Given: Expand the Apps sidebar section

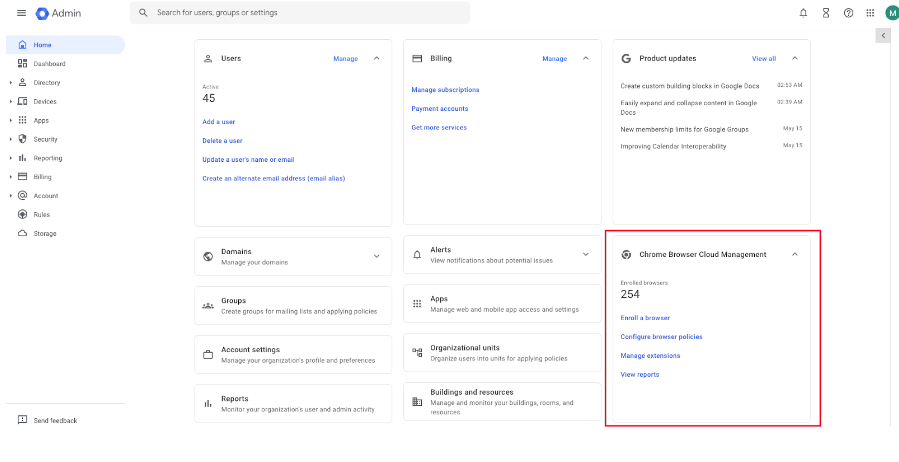Looking at the screenshot, I should pos(11,120).
